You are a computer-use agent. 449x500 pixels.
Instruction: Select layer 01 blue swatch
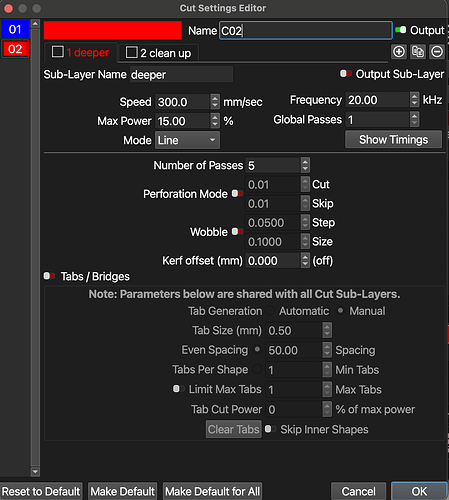pyautogui.click(x=15, y=29)
